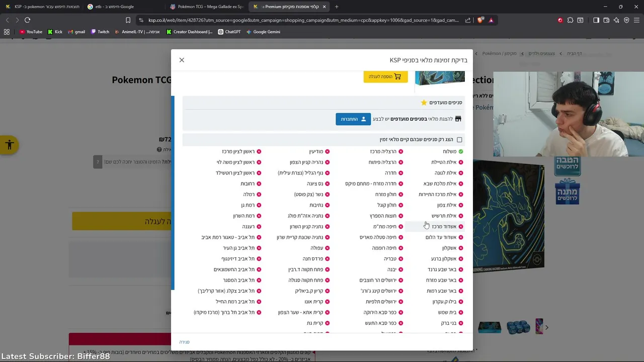Select branch אשדוד מרכז
Viewport: 644px width, 362px height.
[x=444, y=227]
